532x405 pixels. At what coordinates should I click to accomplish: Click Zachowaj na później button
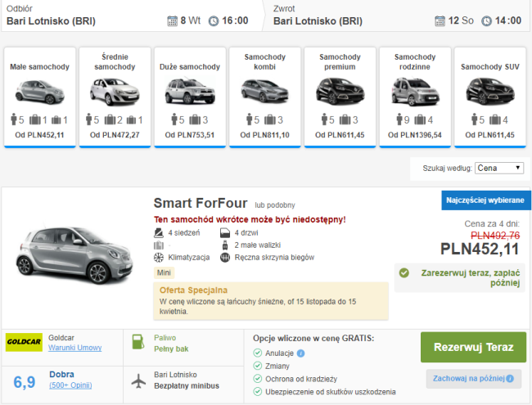point(474,379)
